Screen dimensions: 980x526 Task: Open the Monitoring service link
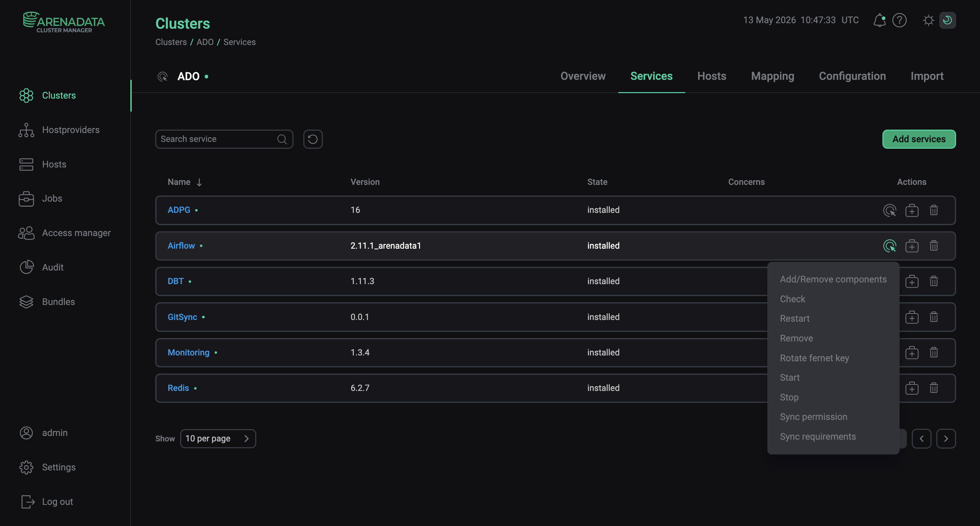(188, 353)
